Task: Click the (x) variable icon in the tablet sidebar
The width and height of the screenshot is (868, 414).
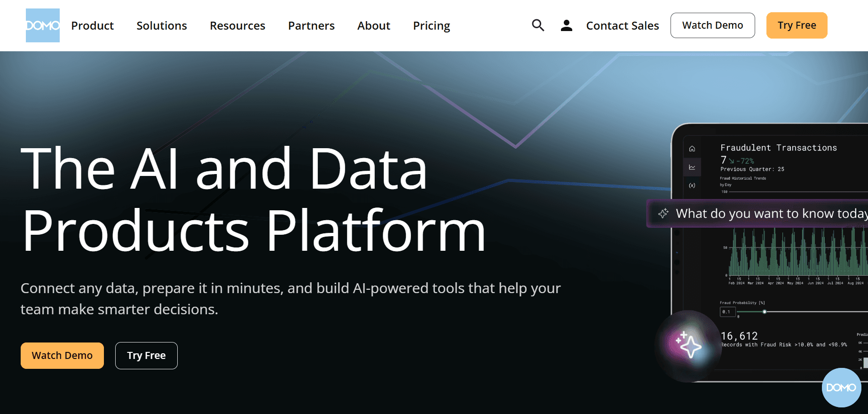Action: point(692,185)
